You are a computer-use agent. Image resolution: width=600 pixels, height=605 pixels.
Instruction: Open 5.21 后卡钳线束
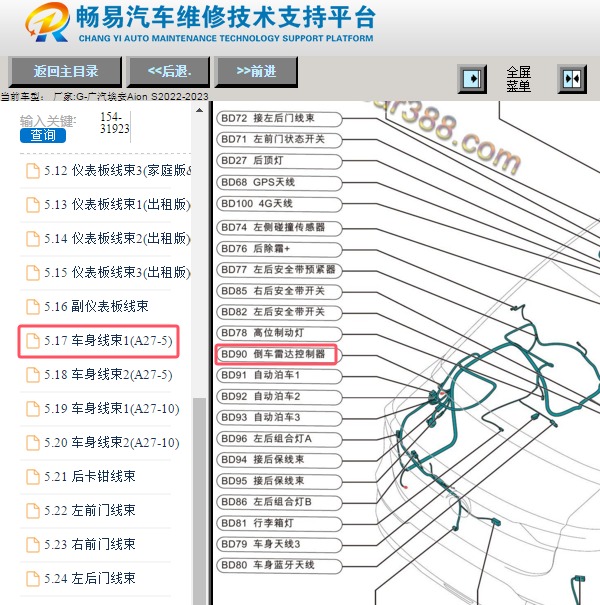click(x=90, y=477)
